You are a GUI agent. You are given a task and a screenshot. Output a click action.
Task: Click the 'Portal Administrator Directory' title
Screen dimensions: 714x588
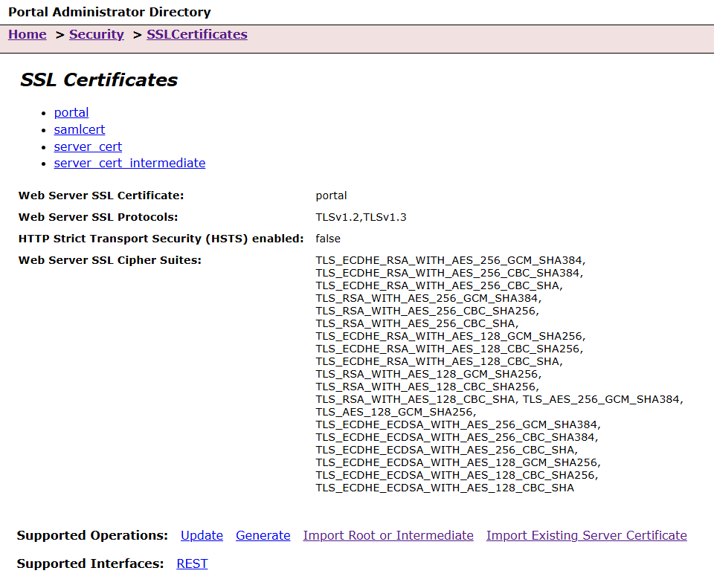[110, 12]
